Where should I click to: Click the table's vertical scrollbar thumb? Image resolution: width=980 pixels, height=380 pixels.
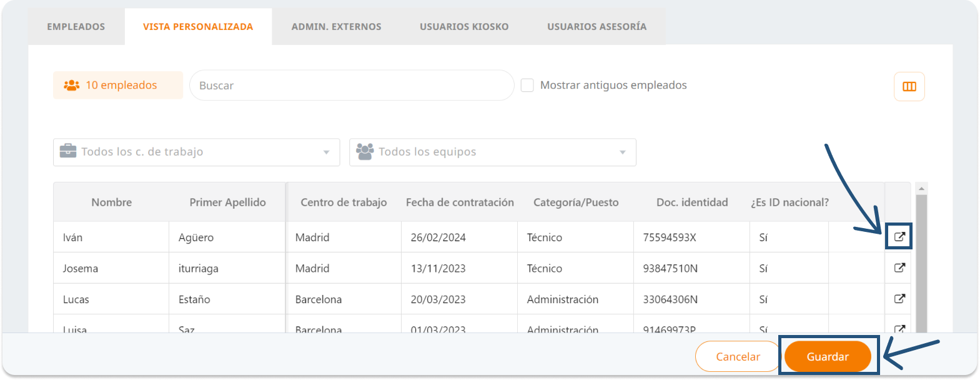[921, 262]
